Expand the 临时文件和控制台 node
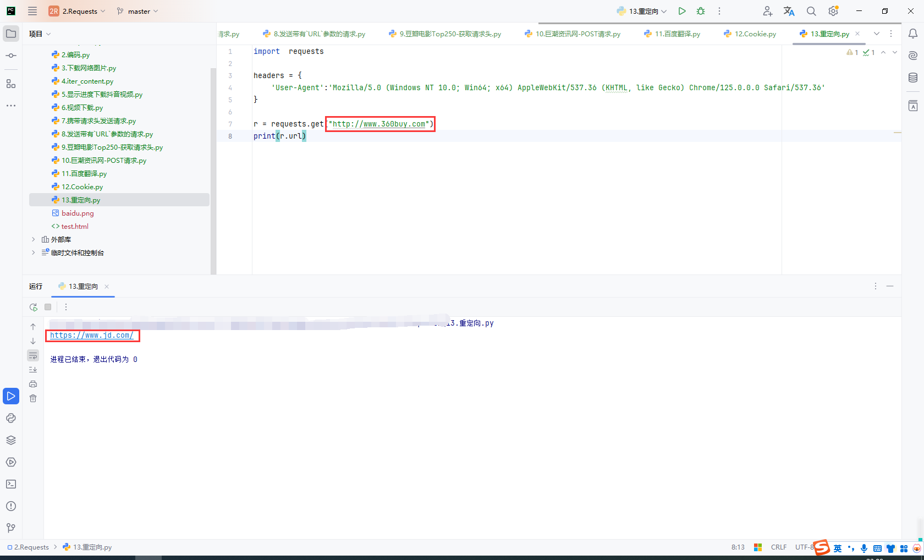The height and width of the screenshot is (560, 924). point(33,252)
